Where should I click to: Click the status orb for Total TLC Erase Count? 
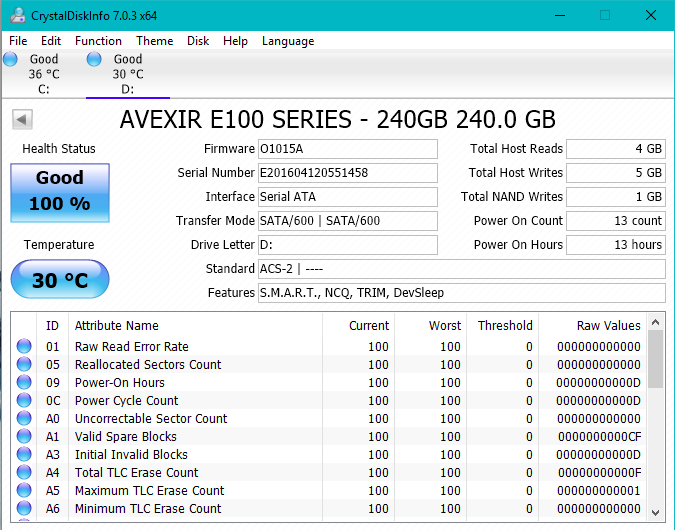coord(24,472)
